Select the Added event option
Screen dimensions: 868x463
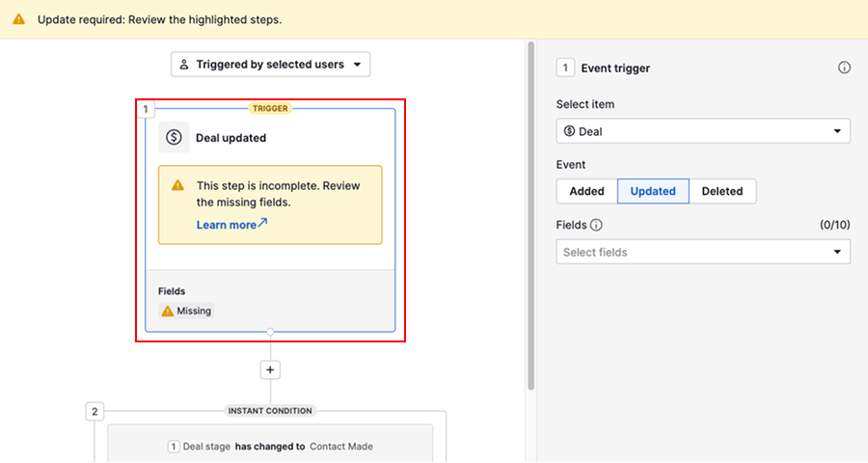tap(586, 191)
